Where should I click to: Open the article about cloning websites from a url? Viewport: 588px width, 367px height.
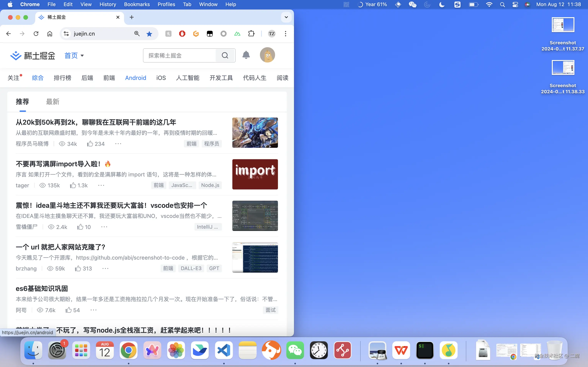pyautogui.click(x=60, y=247)
